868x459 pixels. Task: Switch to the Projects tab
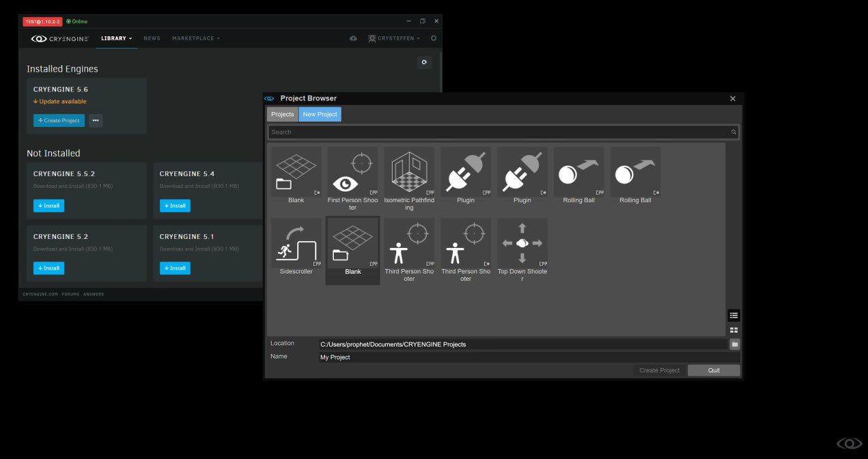pyautogui.click(x=282, y=114)
